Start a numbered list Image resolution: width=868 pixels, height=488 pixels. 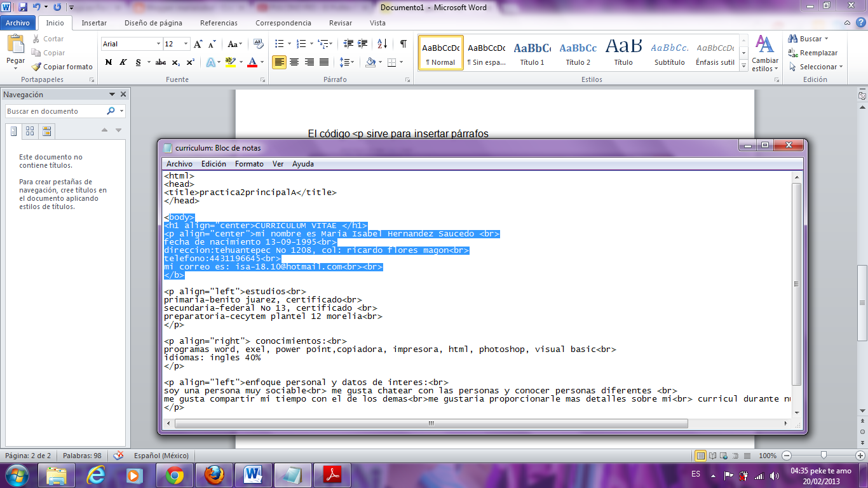click(301, 44)
